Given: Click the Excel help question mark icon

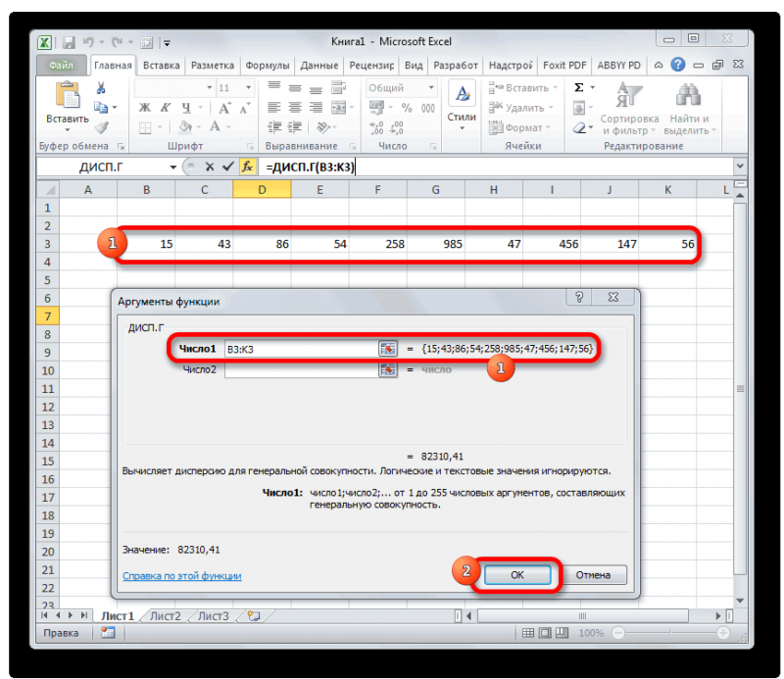Looking at the screenshot, I should coord(677,65).
